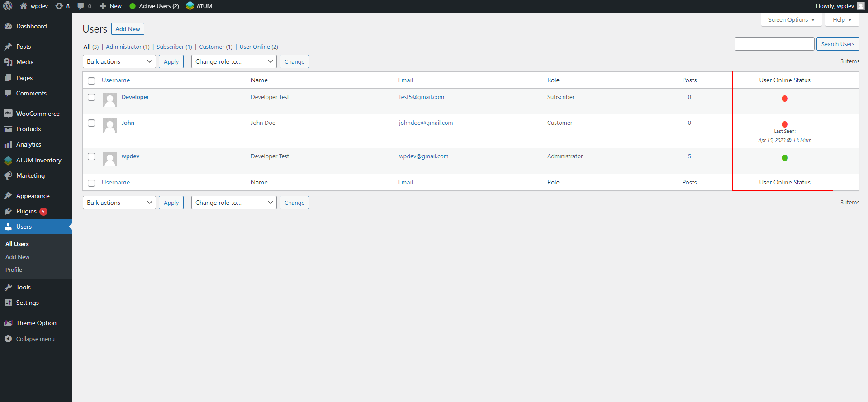Viewport: 868px width, 402px height.
Task: Click the WordPress logo icon
Action: point(8,6)
